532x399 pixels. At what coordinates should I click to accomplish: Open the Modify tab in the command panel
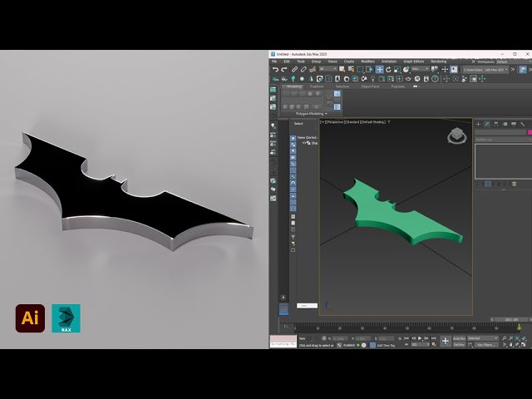pyautogui.click(x=487, y=124)
